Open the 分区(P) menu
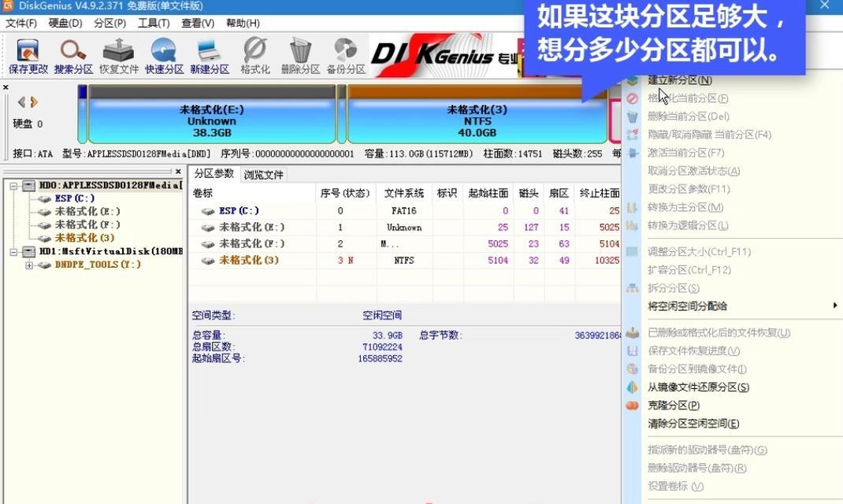This screenshot has width=843, height=504. (x=110, y=23)
